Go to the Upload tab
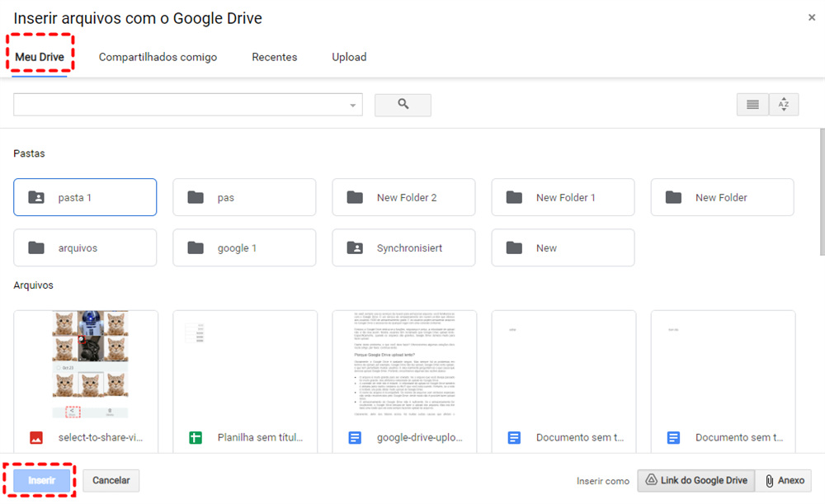Screen dimensions: 825x504 (x=349, y=58)
